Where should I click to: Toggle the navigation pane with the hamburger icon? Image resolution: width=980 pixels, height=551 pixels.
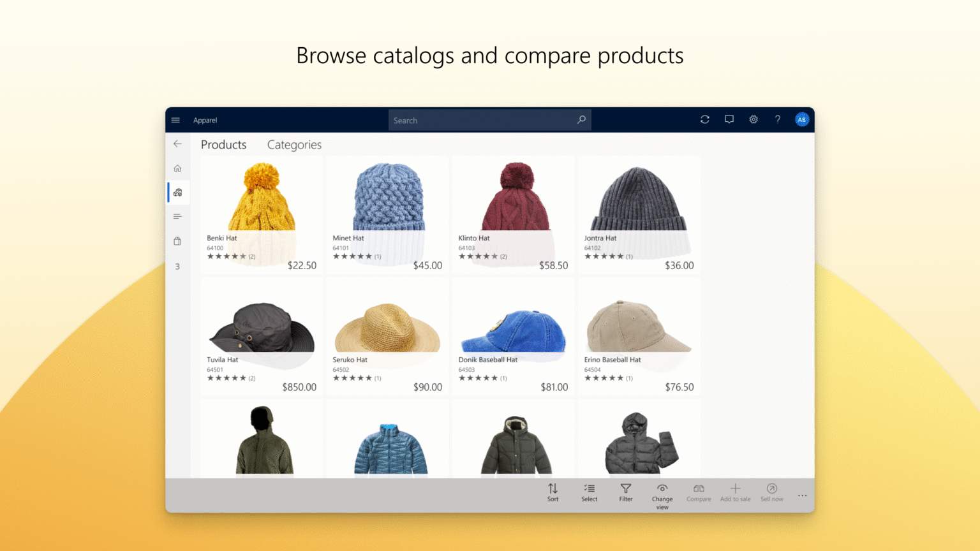coord(175,119)
